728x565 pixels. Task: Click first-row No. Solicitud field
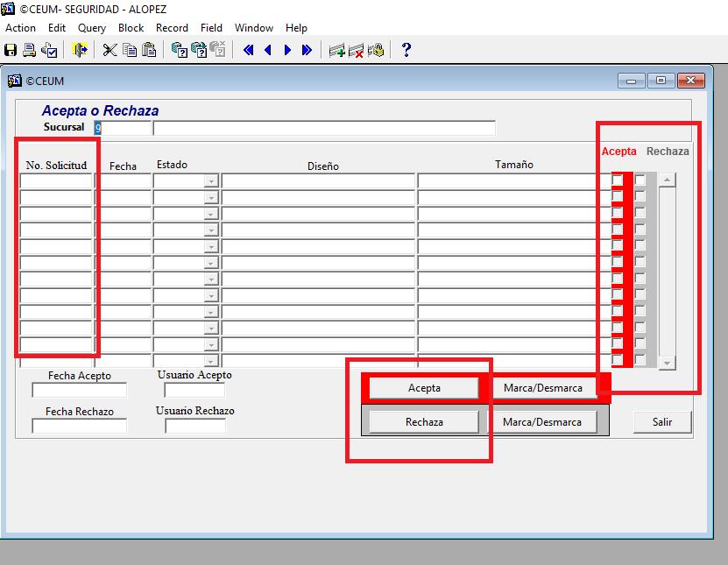click(57, 180)
